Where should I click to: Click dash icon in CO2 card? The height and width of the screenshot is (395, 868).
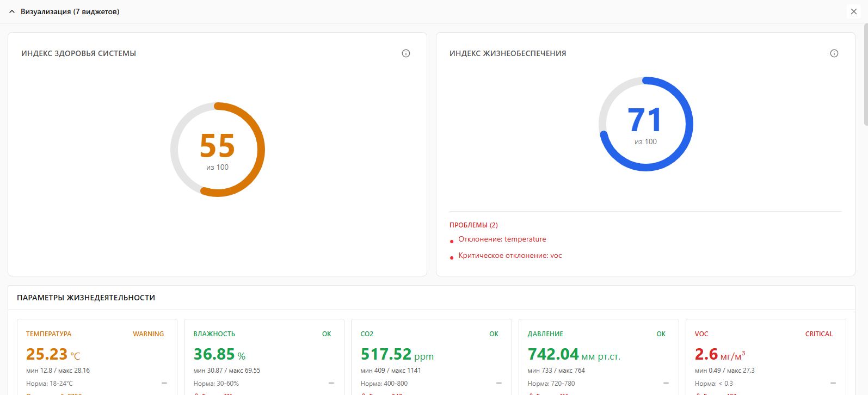coord(499,383)
